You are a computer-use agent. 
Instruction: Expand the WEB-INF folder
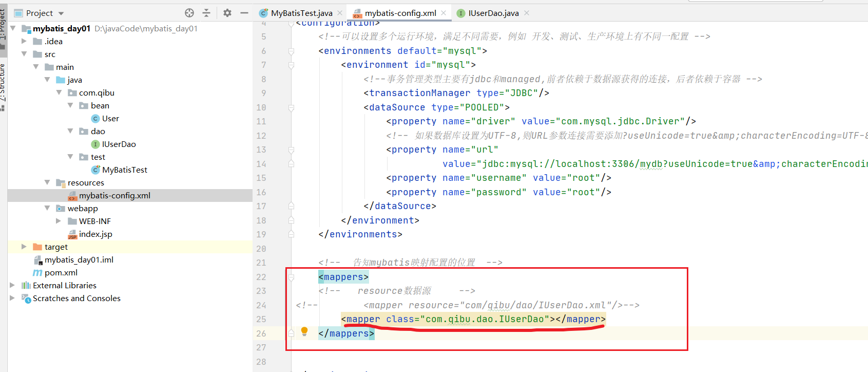[x=59, y=221]
